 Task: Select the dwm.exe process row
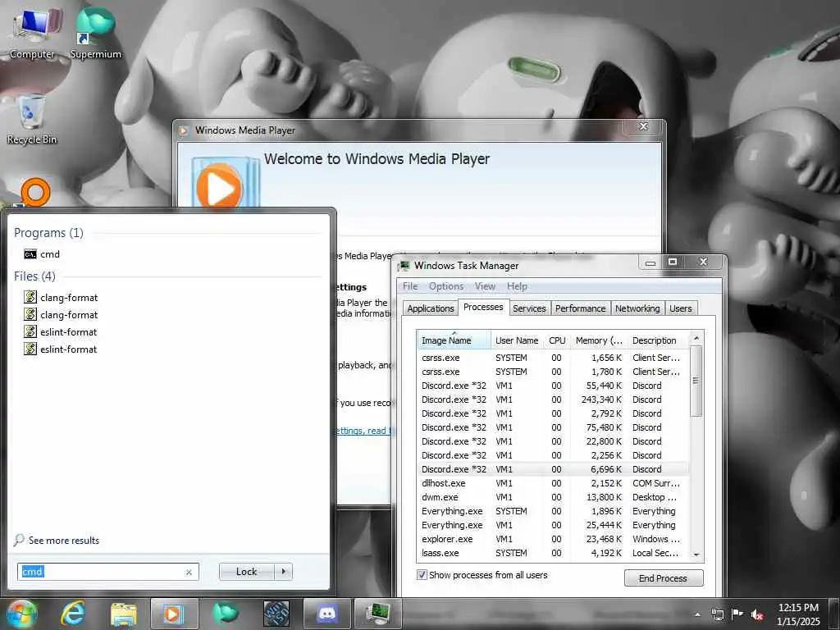(x=554, y=497)
